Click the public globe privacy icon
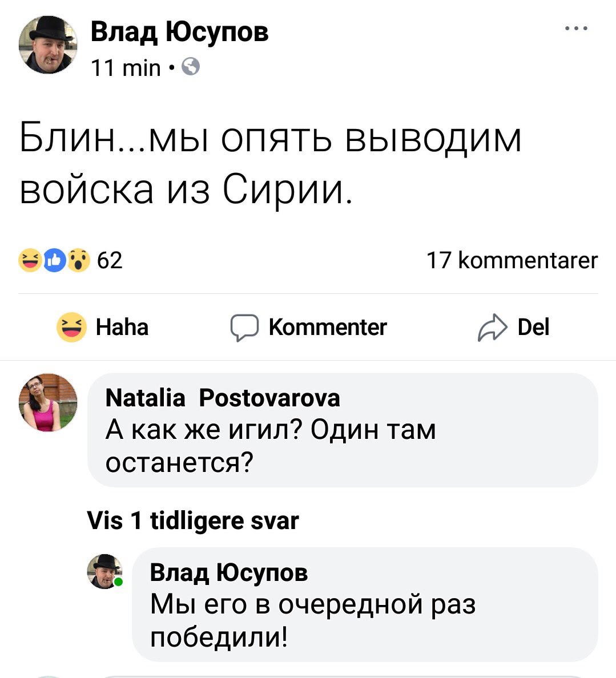The height and width of the screenshot is (678, 616). coord(191,68)
